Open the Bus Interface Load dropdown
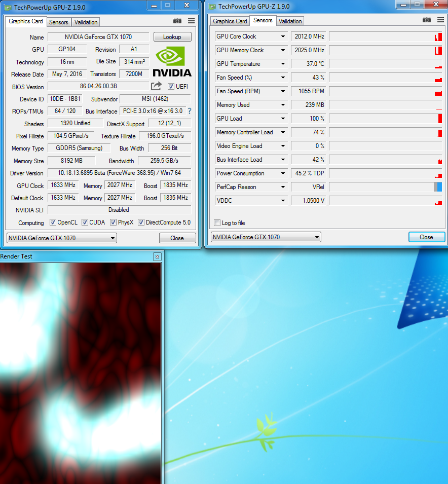The height and width of the screenshot is (484, 448). [x=283, y=160]
